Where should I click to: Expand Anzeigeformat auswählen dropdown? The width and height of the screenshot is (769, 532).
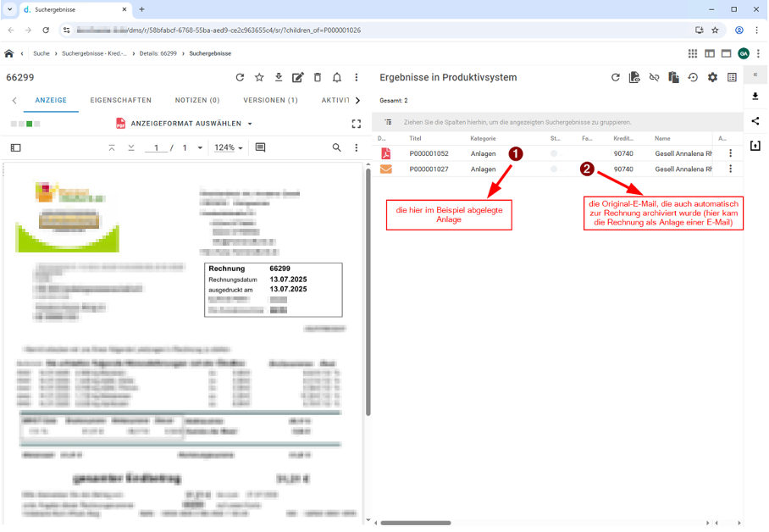(185, 124)
